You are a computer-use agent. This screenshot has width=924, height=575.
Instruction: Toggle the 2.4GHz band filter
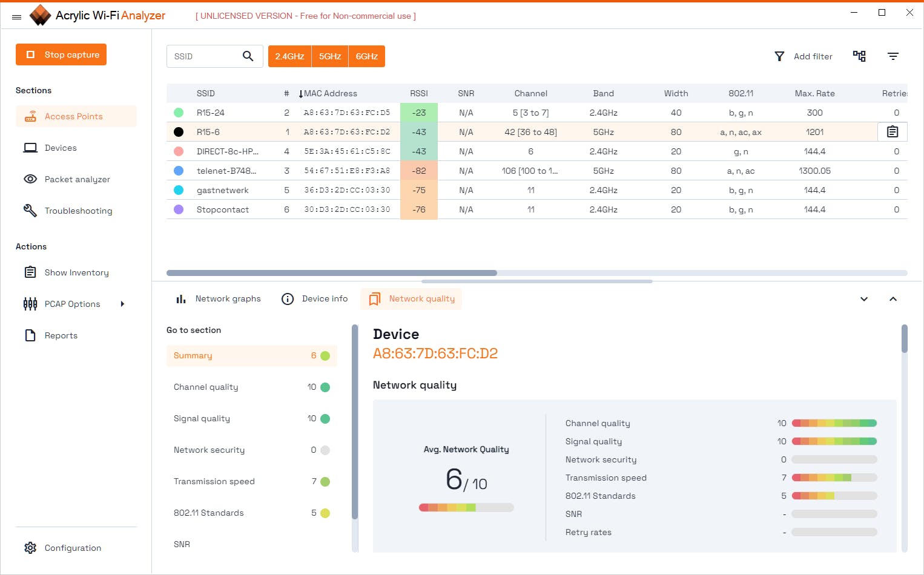pyautogui.click(x=289, y=56)
